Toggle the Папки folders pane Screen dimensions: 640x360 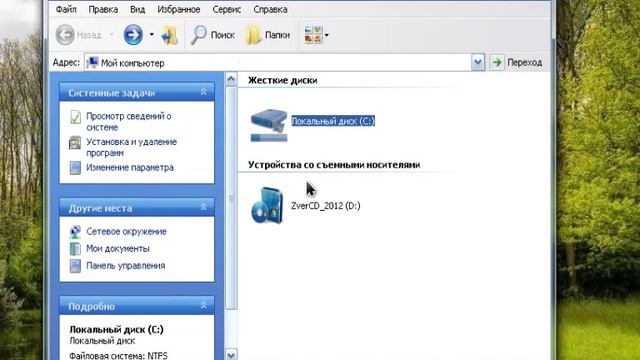coord(268,35)
